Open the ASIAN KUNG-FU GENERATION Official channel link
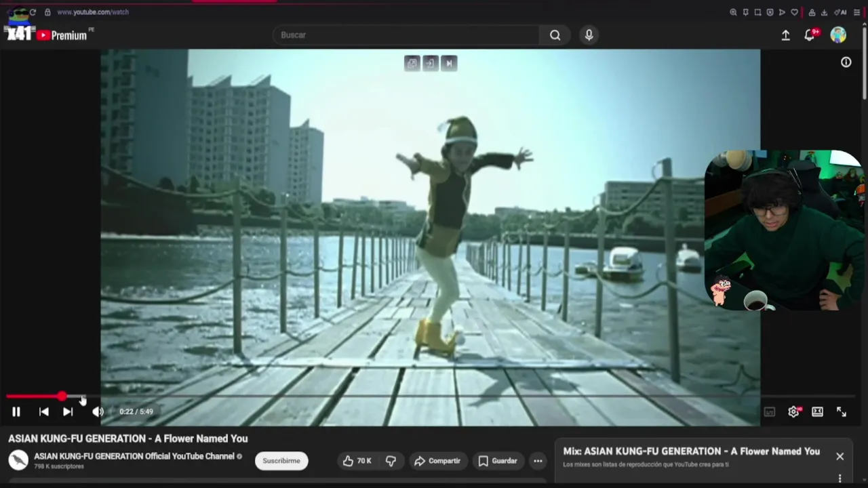868x488 pixels. (134, 456)
